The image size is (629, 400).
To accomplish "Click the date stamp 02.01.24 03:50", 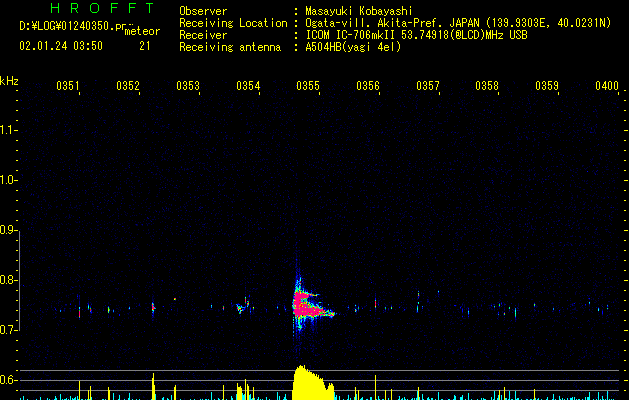I will [61, 46].
